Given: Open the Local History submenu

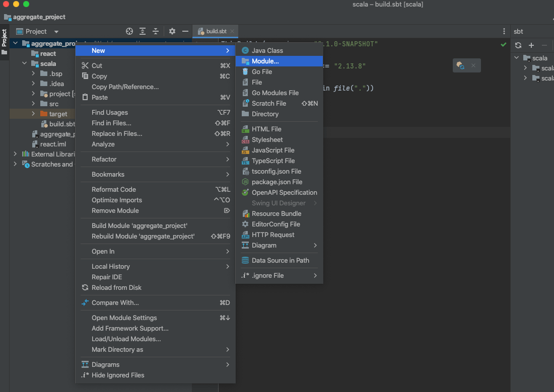Looking at the screenshot, I should [x=156, y=267].
